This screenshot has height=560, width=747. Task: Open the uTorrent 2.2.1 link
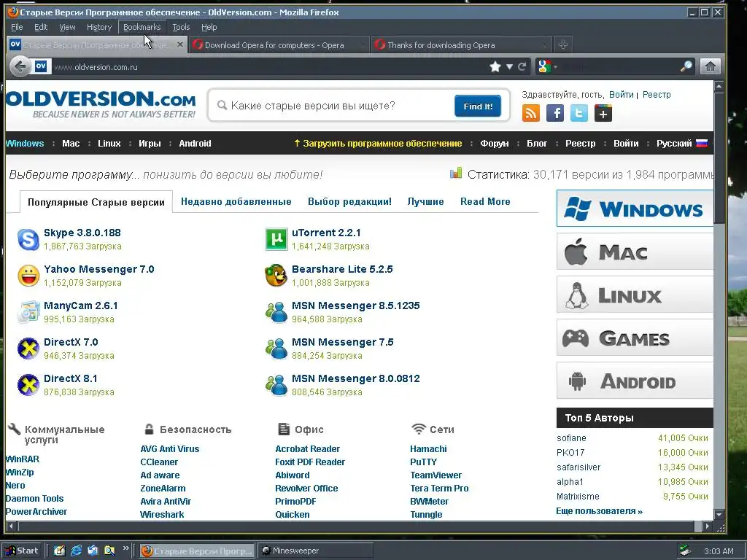tap(326, 233)
